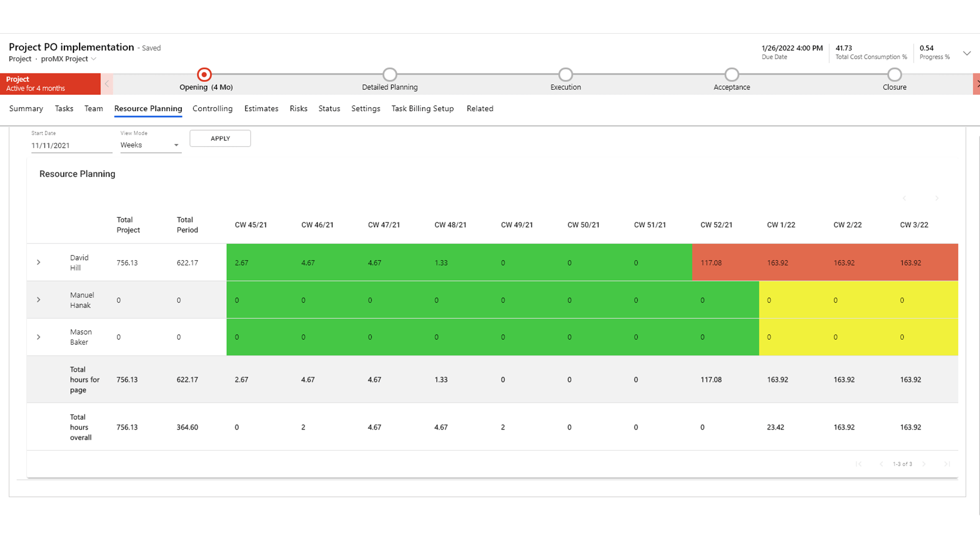Screen dimensions: 980x551
Task: Click the Closure milestone circle
Action: (894, 74)
